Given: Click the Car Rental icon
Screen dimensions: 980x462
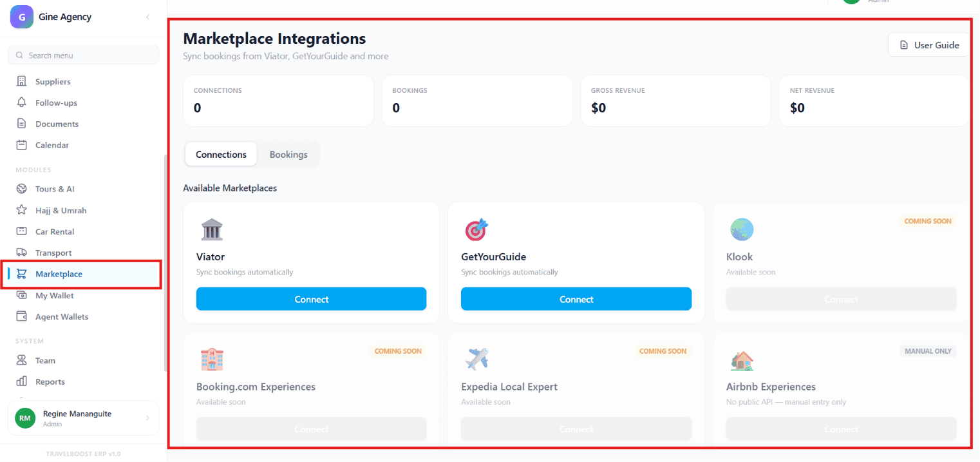Looking at the screenshot, I should click(x=22, y=231).
